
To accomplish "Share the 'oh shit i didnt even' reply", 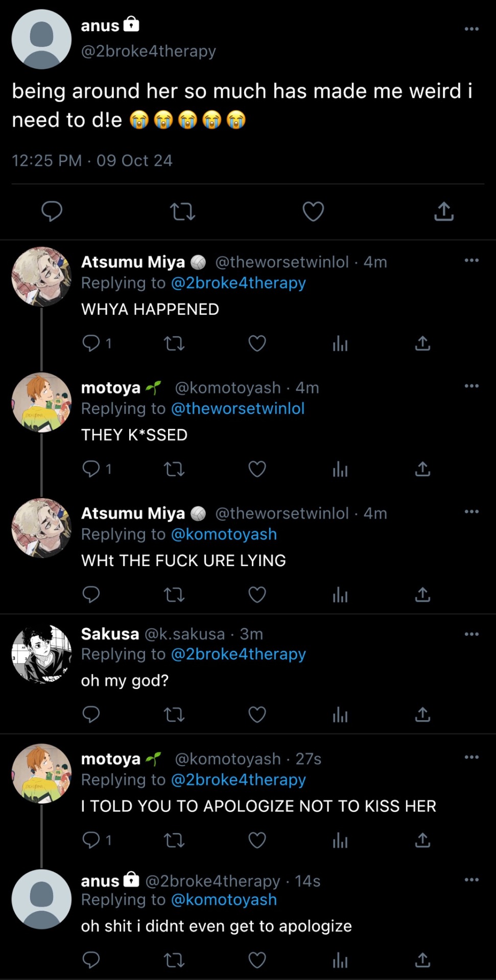I will tap(422, 961).
